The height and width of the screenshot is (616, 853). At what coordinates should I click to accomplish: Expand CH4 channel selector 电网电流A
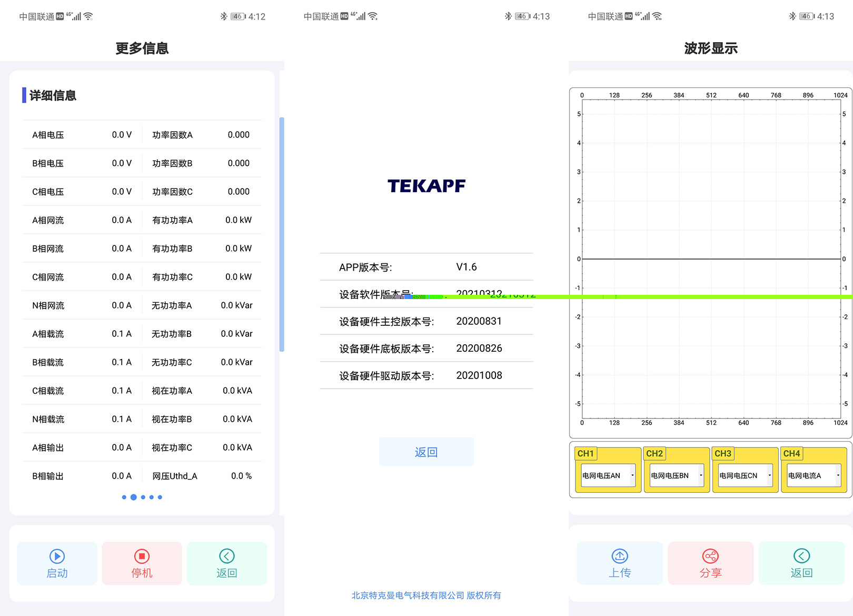tap(814, 475)
